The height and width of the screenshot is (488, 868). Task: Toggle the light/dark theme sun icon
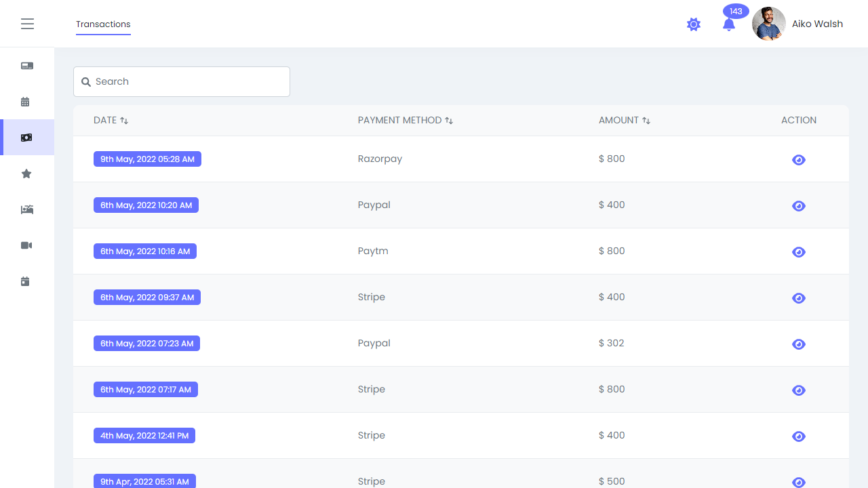point(693,24)
